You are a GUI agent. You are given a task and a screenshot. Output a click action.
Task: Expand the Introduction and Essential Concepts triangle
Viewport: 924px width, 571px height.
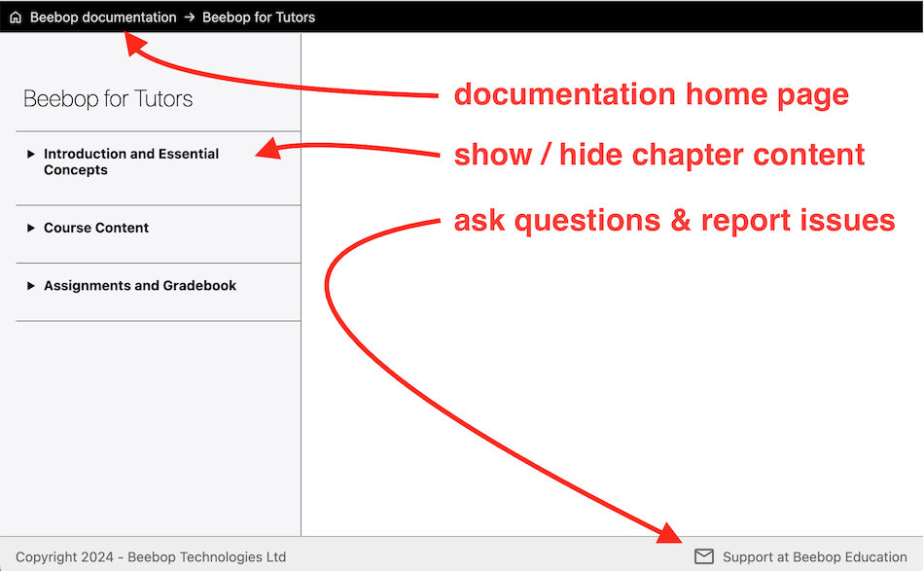tap(31, 154)
